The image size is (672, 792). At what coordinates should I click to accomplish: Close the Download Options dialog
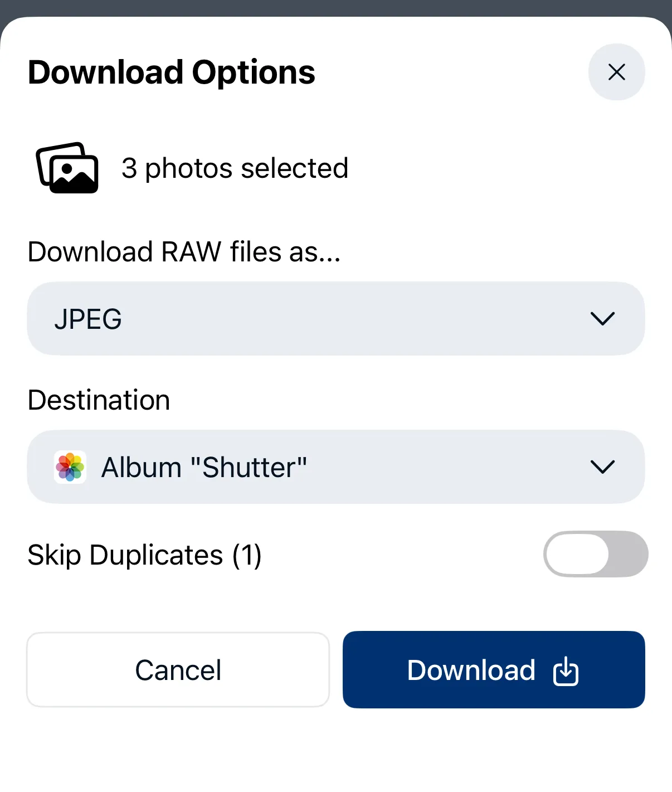tap(616, 72)
